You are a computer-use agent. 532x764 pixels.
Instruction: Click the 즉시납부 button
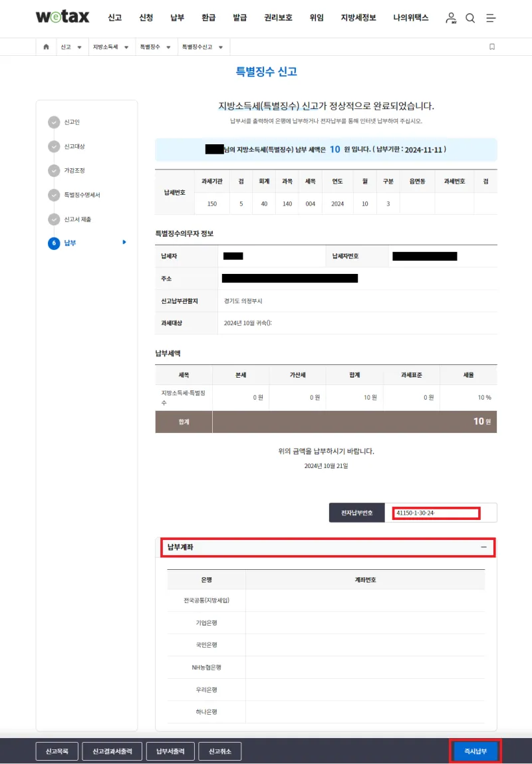(x=475, y=751)
